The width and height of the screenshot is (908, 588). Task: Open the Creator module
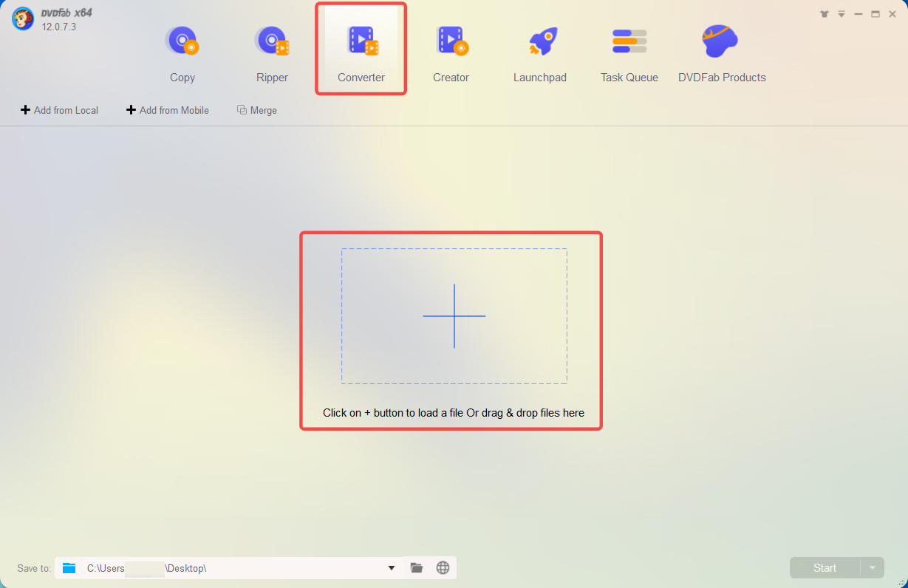[x=451, y=53]
